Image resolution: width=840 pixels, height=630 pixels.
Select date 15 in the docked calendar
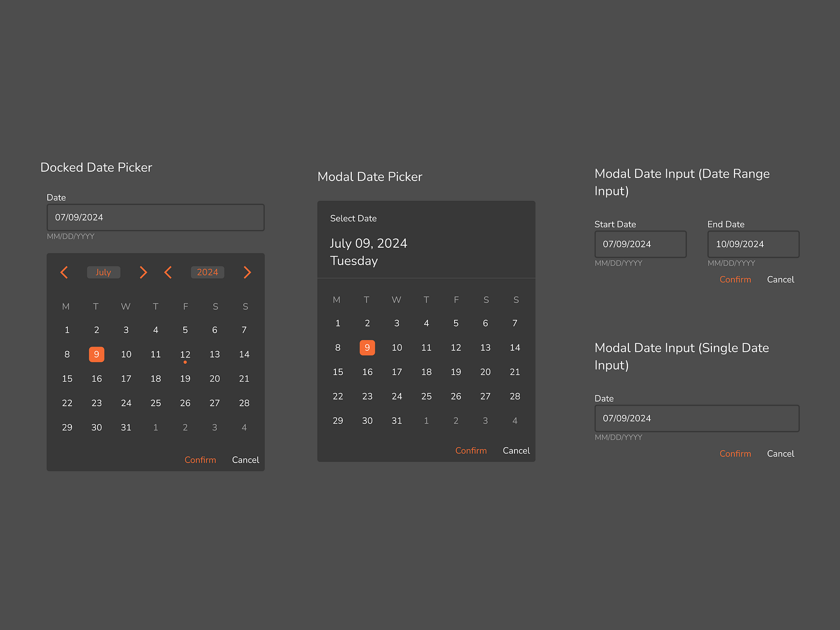tap(67, 379)
